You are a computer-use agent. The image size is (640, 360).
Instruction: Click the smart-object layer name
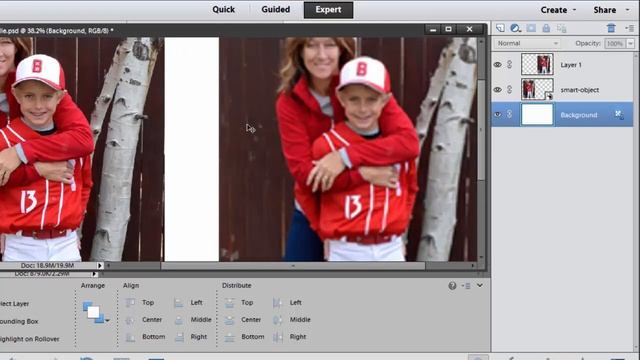[580, 90]
